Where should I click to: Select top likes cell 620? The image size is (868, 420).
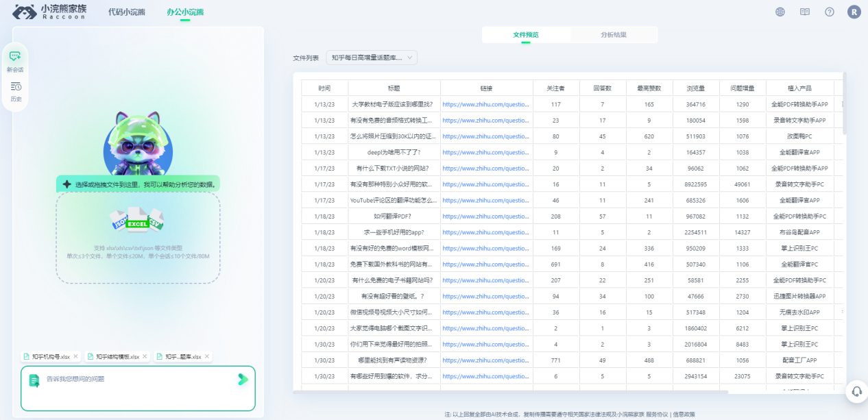coord(649,136)
